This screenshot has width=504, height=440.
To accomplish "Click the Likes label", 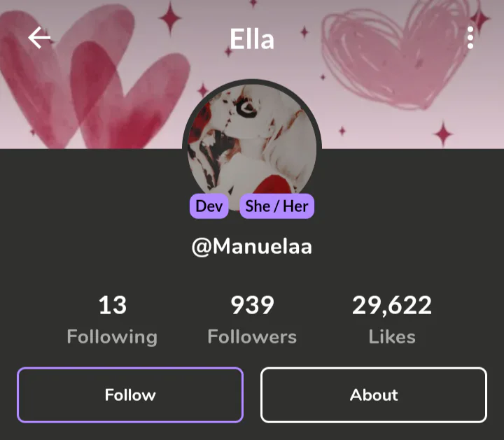I will click(x=392, y=336).
